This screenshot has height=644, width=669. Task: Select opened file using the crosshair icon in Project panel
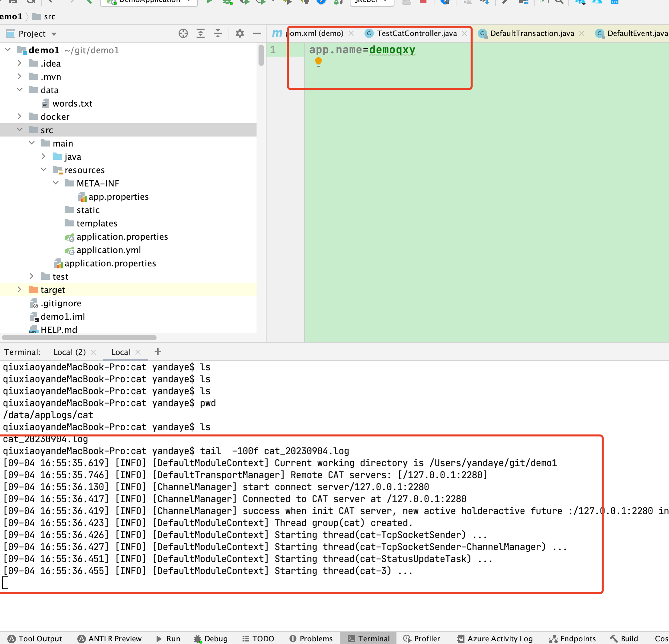(x=183, y=33)
